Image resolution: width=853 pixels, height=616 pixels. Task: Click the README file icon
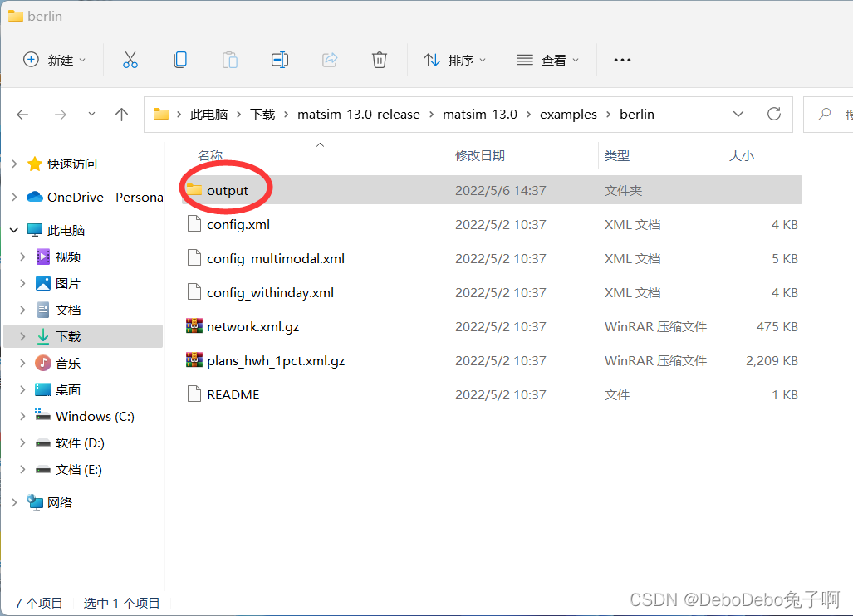194,394
